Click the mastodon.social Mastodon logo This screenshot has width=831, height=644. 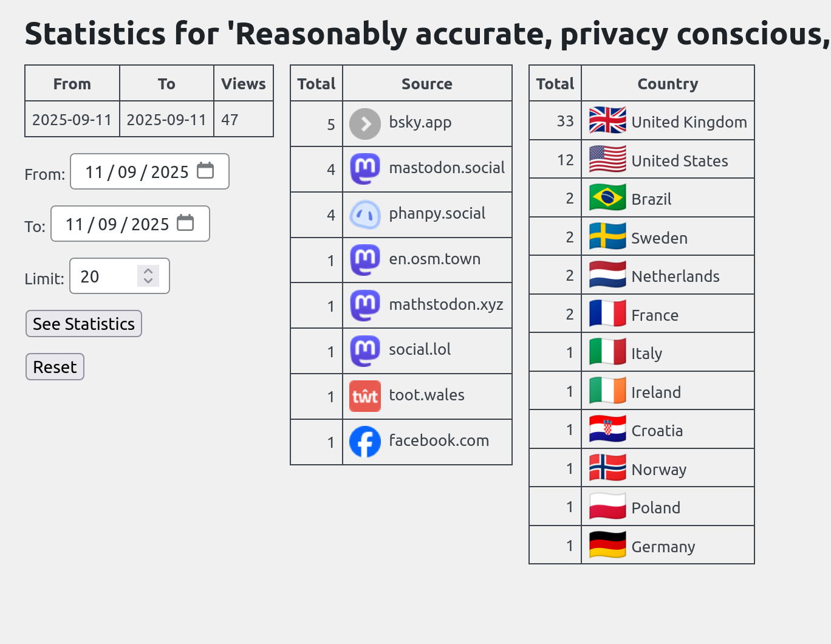[x=365, y=169]
